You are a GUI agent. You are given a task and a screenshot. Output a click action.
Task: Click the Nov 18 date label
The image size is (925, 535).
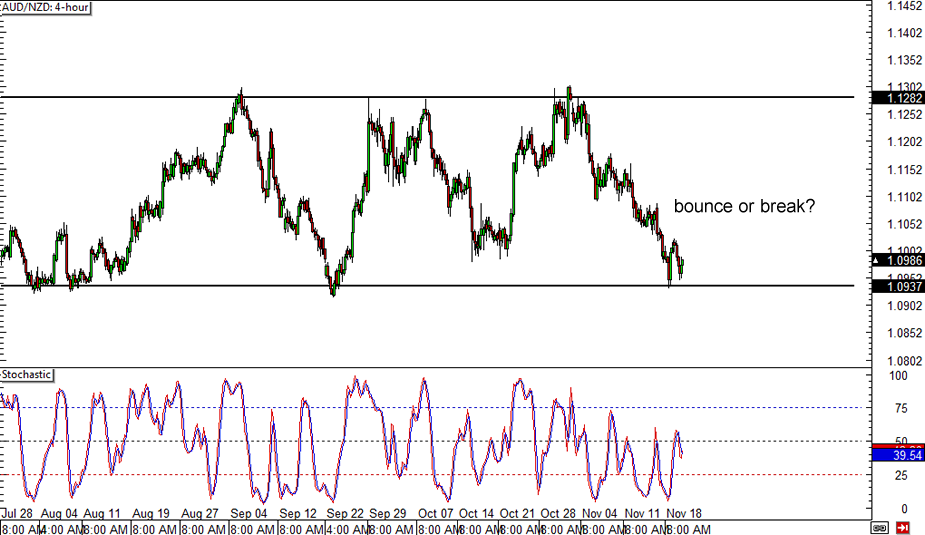pos(684,513)
